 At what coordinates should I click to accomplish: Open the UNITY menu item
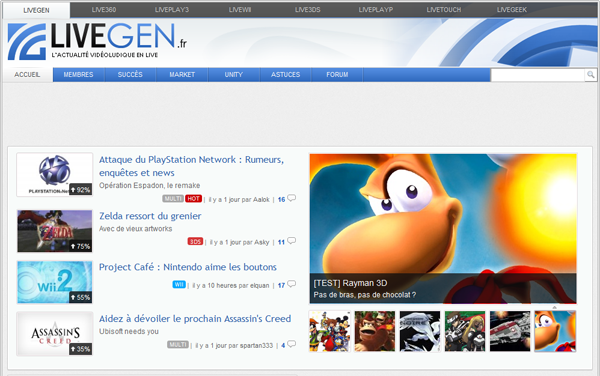point(234,75)
